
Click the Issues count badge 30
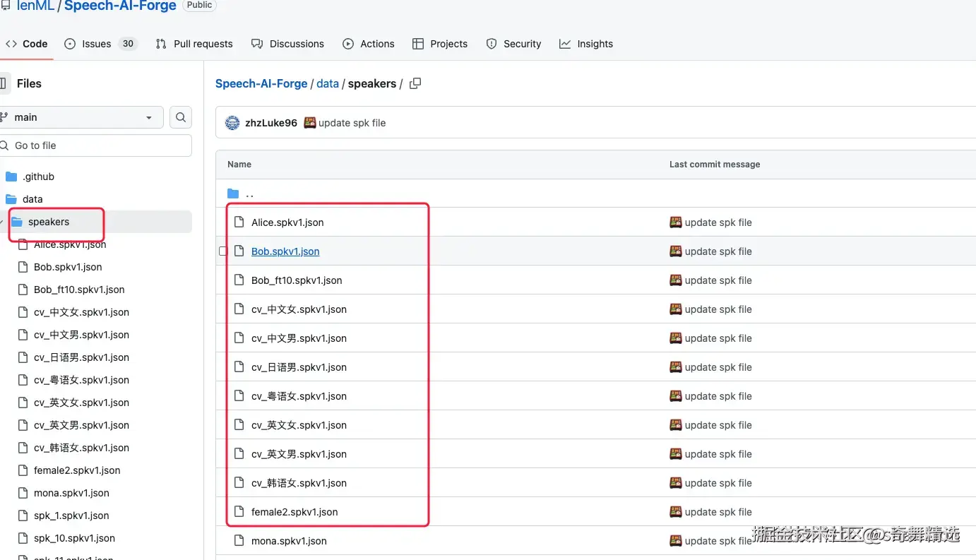pos(128,44)
